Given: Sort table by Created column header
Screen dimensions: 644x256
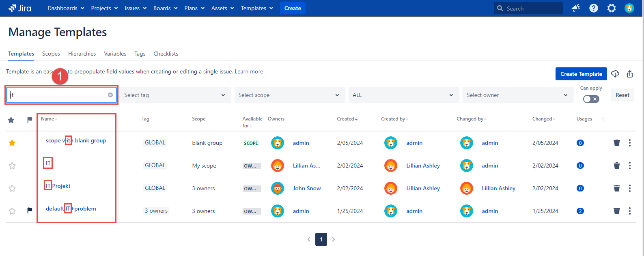Looking at the screenshot, I should [x=347, y=119].
